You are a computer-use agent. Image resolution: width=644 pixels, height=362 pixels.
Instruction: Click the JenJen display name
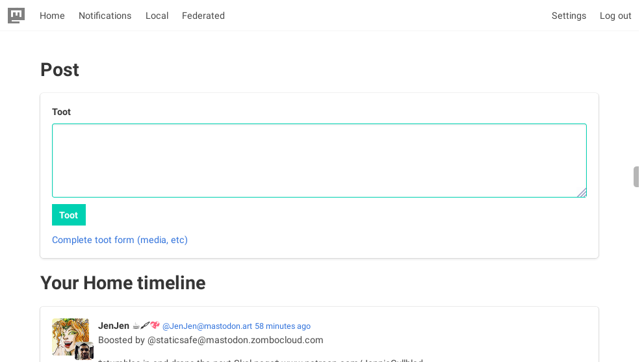pos(113,326)
